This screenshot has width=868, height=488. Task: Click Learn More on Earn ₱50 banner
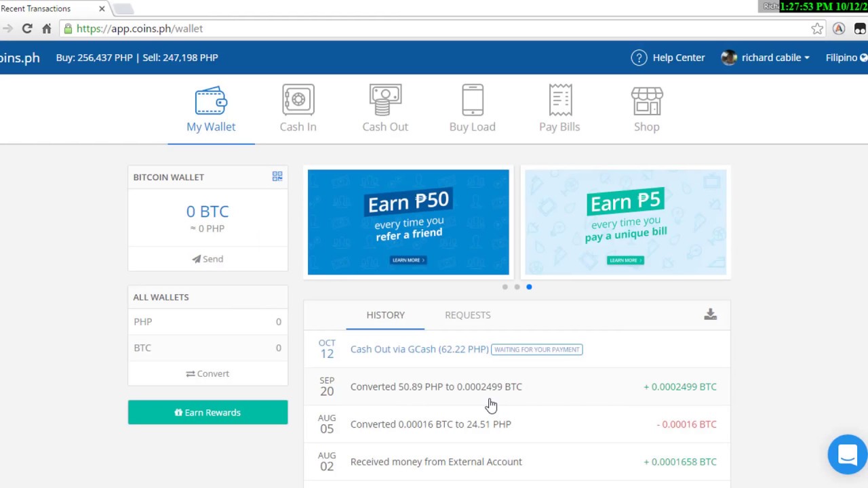click(x=408, y=260)
